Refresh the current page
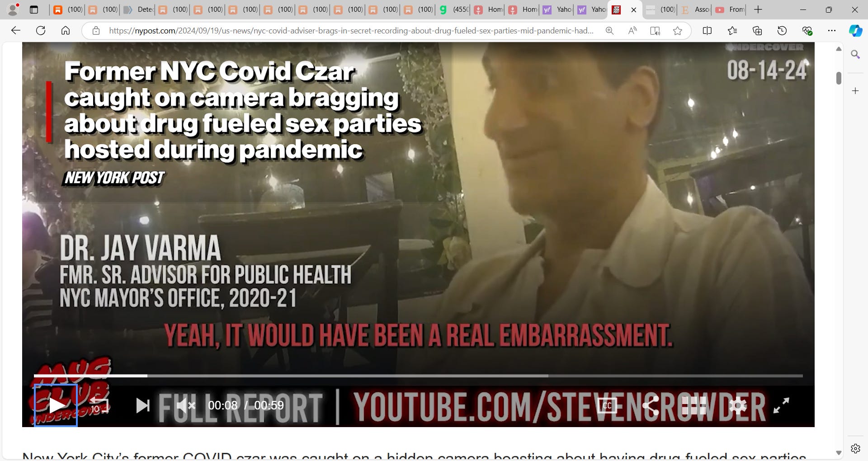This screenshot has height=461, width=868. click(x=41, y=31)
